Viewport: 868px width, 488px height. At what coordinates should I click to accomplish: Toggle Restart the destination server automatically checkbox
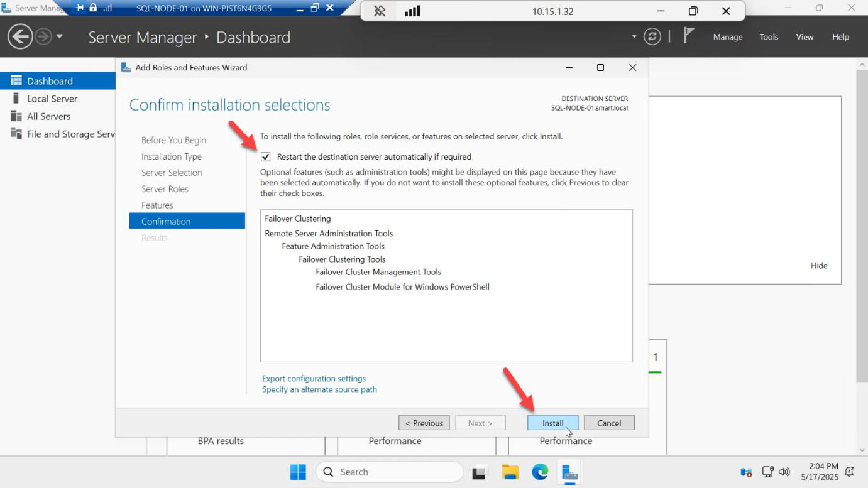(x=266, y=156)
